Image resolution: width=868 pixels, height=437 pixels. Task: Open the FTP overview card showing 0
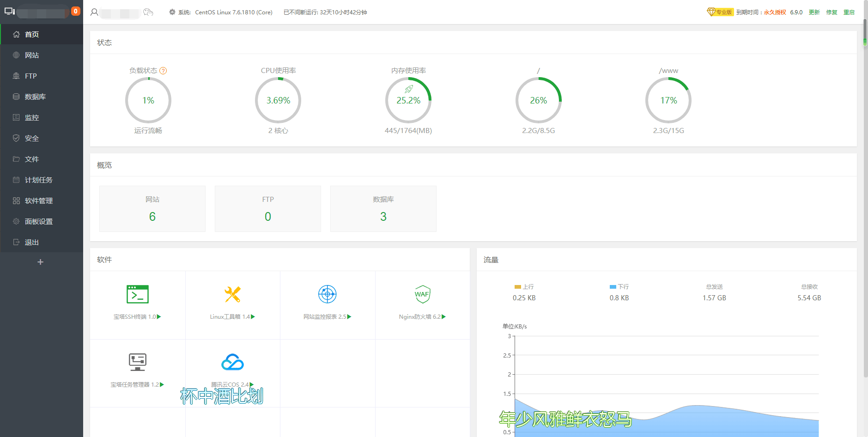(x=268, y=209)
